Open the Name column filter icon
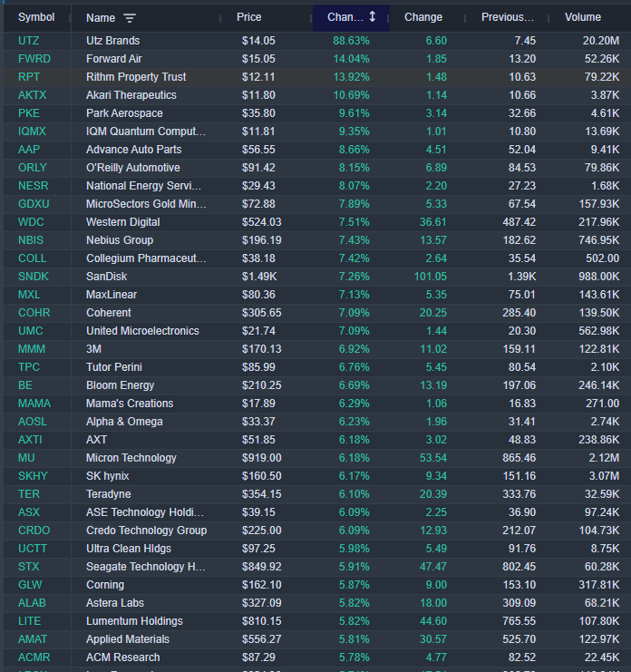Viewport: 631px width, 672px height. click(x=130, y=18)
